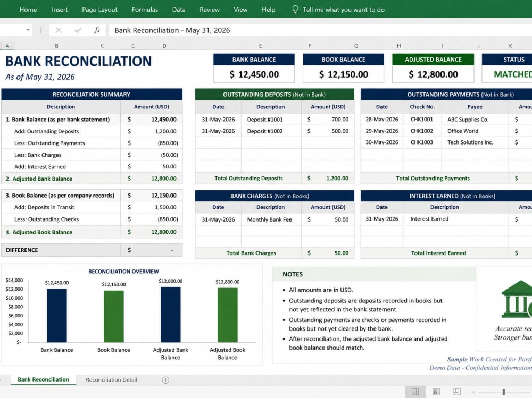This screenshot has width=532, height=398.
Task: Select '2. Adjusted Bank Balance' row label
Action: pos(39,179)
